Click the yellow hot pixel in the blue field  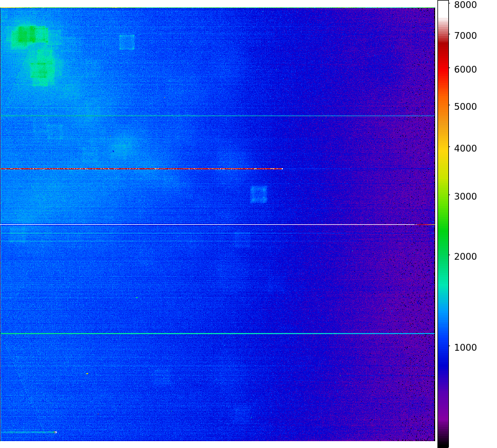tap(87, 374)
